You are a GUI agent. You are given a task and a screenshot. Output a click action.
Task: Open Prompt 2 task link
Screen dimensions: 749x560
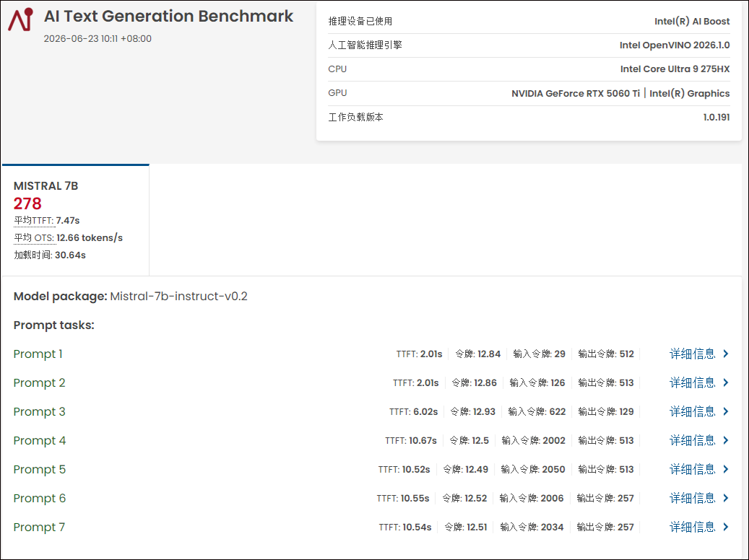click(39, 383)
